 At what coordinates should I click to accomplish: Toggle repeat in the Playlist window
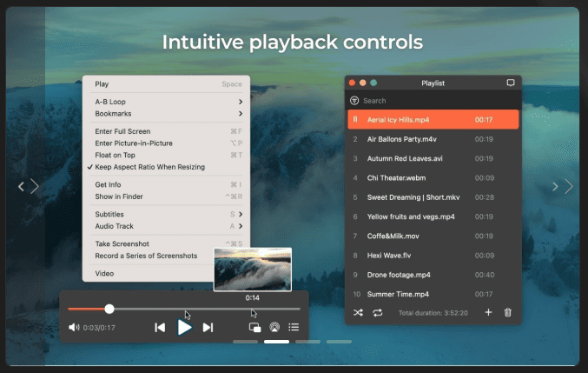coord(378,313)
